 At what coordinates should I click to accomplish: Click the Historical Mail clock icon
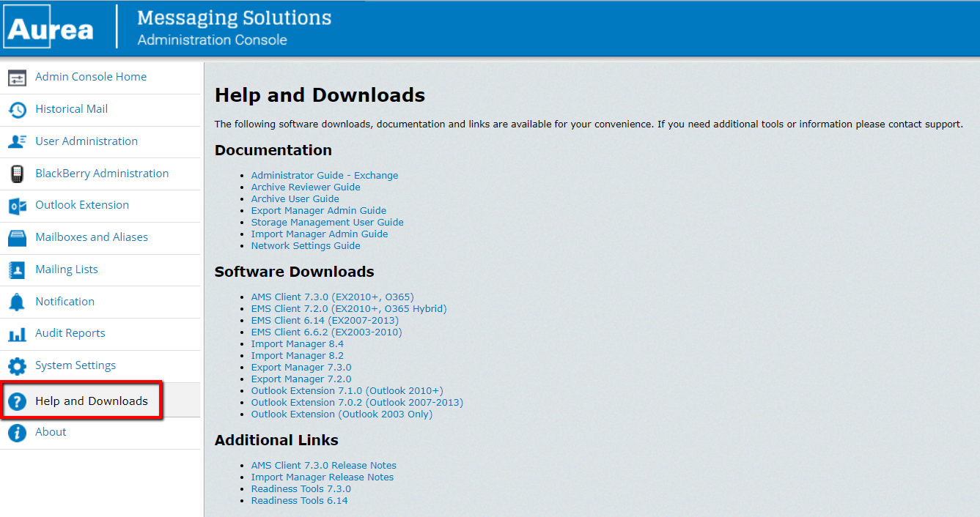(x=17, y=110)
